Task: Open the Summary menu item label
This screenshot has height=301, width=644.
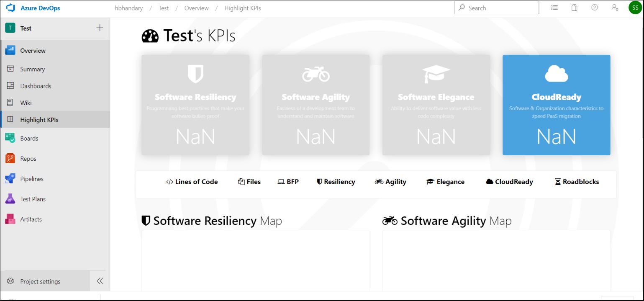Action: tap(33, 69)
